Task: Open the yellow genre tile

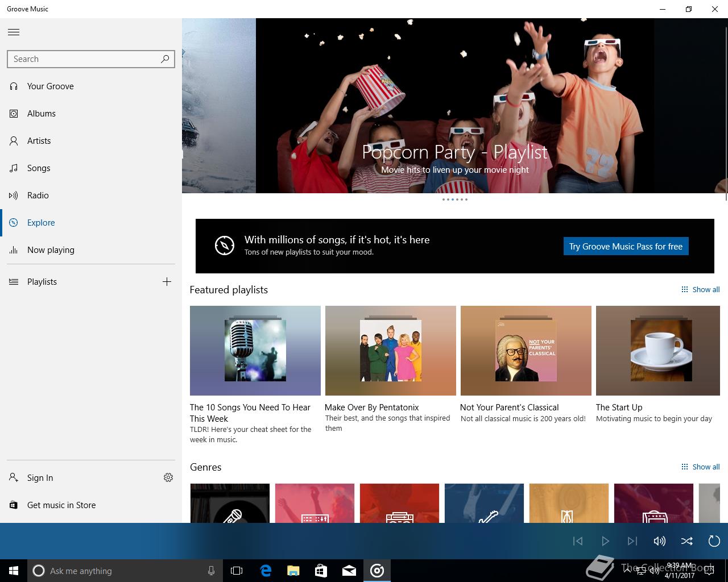Action: coord(569,503)
